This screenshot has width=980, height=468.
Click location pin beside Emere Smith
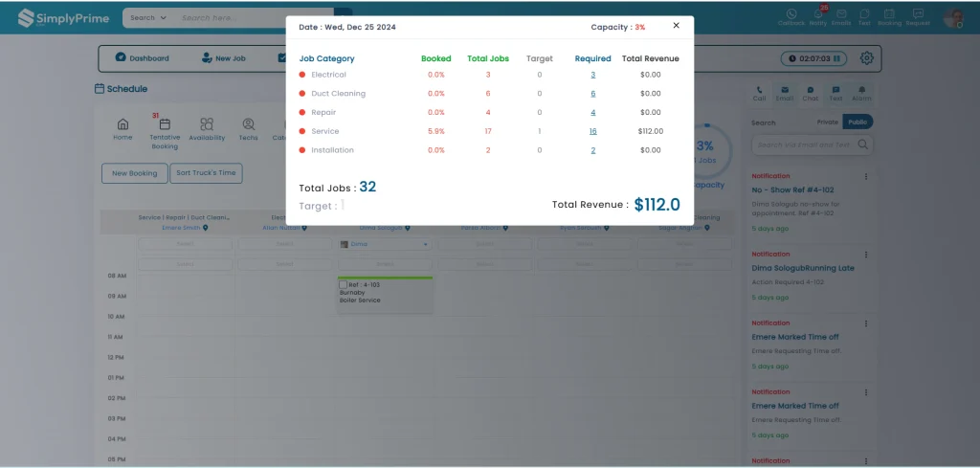(x=205, y=228)
